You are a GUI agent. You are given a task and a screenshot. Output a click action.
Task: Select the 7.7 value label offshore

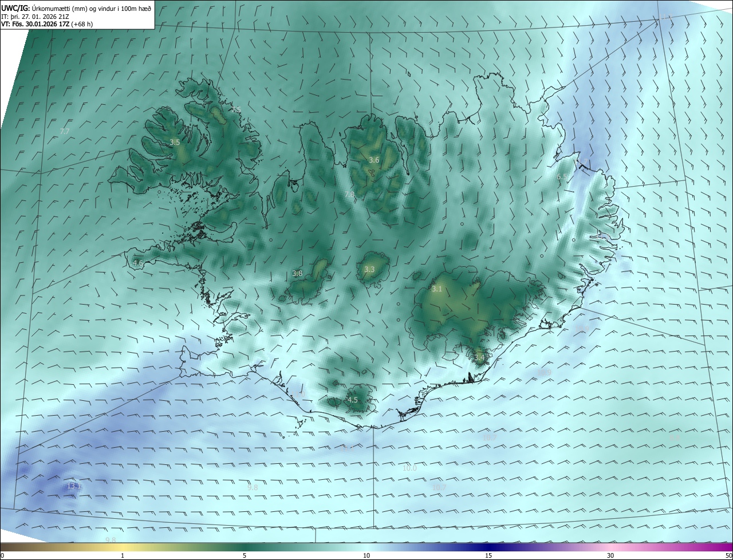pyautogui.click(x=65, y=132)
